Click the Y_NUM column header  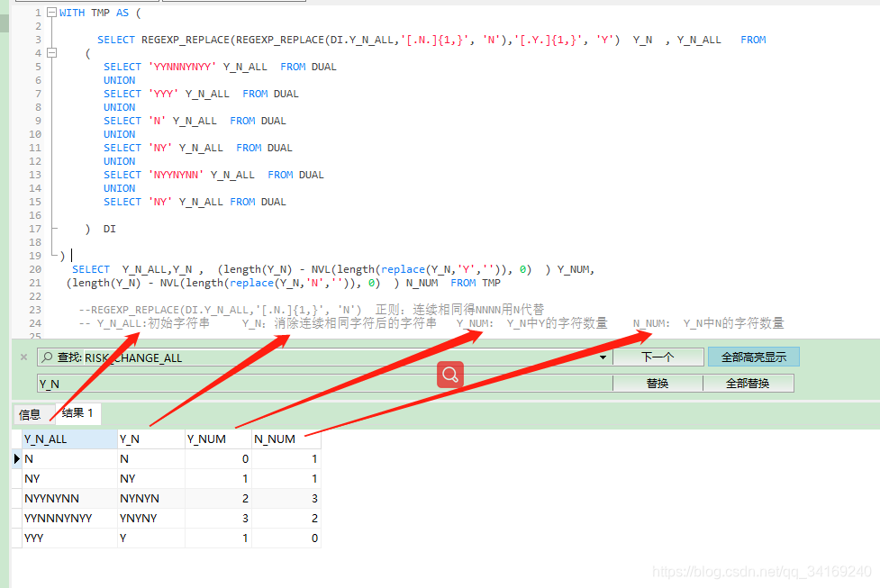point(207,439)
